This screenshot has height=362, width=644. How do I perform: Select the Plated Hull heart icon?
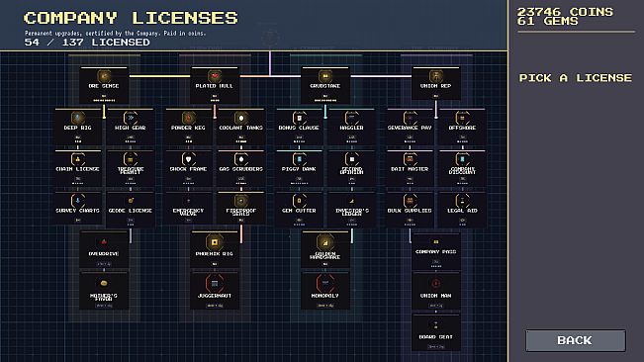(x=215, y=76)
